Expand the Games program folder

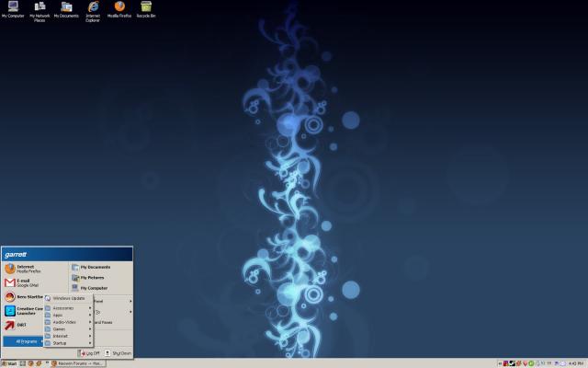point(68,329)
